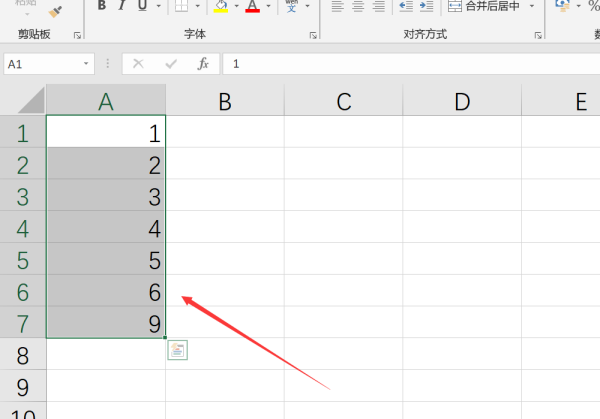Apply the red font color A
This screenshot has height=419, width=600.
click(x=253, y=6)
